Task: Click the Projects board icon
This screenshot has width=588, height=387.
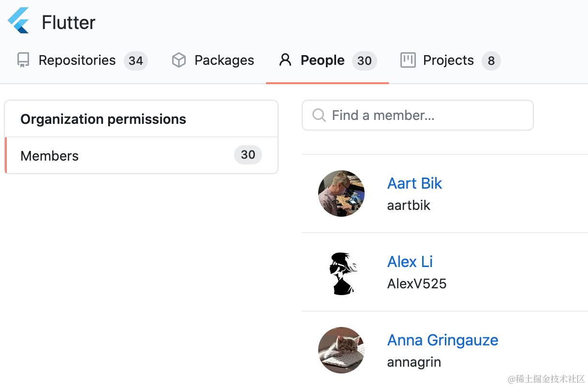Action: (x=408, y=60)
